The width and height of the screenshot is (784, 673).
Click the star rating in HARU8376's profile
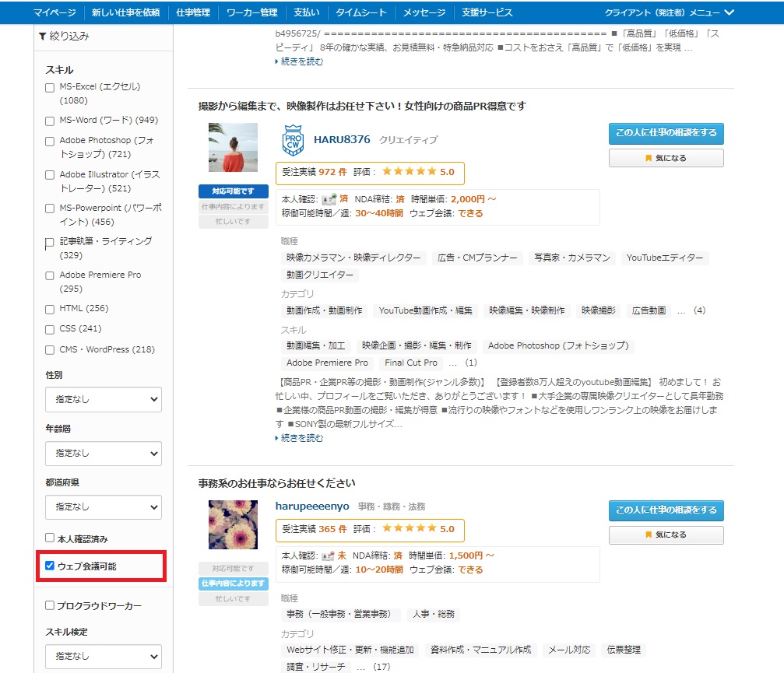pyautogui.click(x=410, y=172)
